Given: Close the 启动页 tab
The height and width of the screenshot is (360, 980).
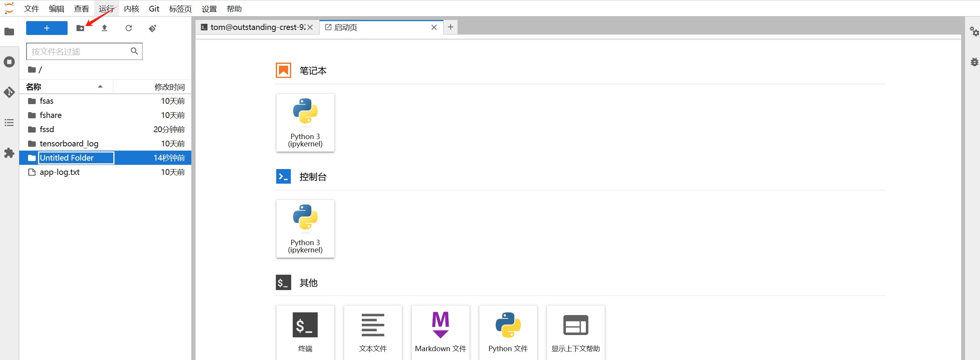Looking at the screenshot, I should tap(434, 27).
